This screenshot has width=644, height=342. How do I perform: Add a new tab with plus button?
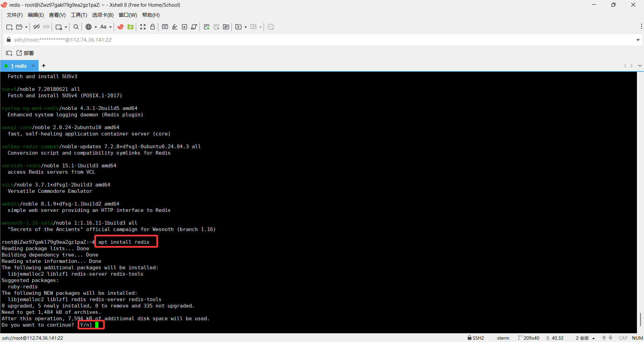click(44, 66)
